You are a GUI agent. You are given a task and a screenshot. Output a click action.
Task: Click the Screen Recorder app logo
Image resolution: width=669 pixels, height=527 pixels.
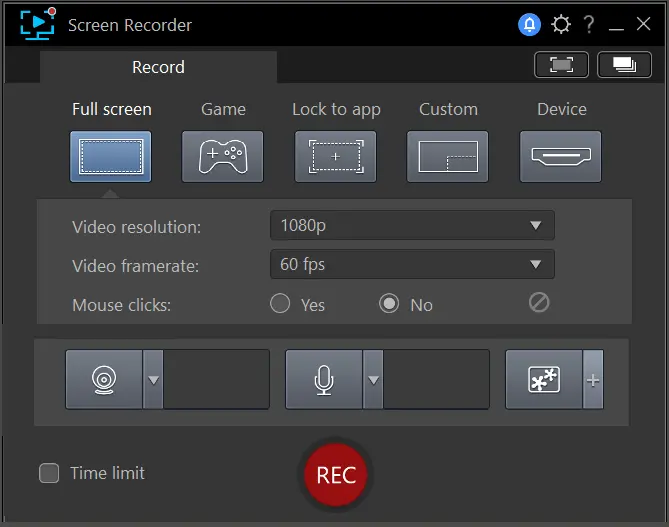coord(38,24)
